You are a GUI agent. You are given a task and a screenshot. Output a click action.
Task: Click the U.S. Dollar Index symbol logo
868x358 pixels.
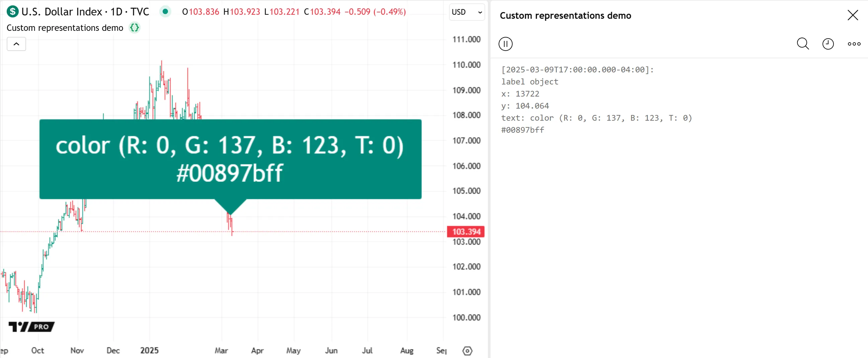12,12
